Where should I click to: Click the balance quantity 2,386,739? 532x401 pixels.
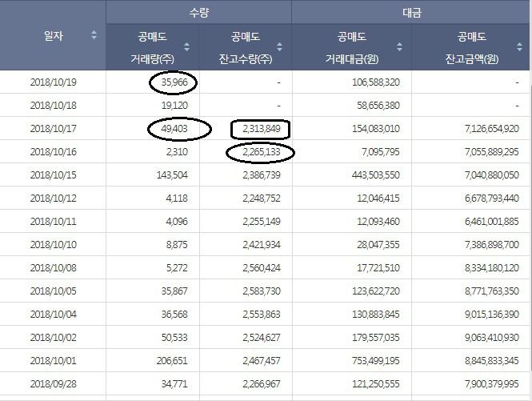coord(262,174)
